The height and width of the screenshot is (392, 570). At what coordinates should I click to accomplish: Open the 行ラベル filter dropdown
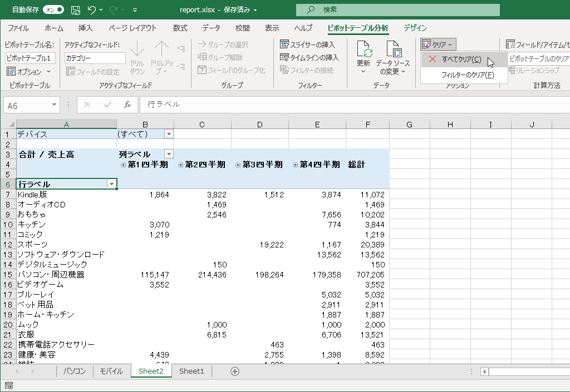(x=112, y=184)
